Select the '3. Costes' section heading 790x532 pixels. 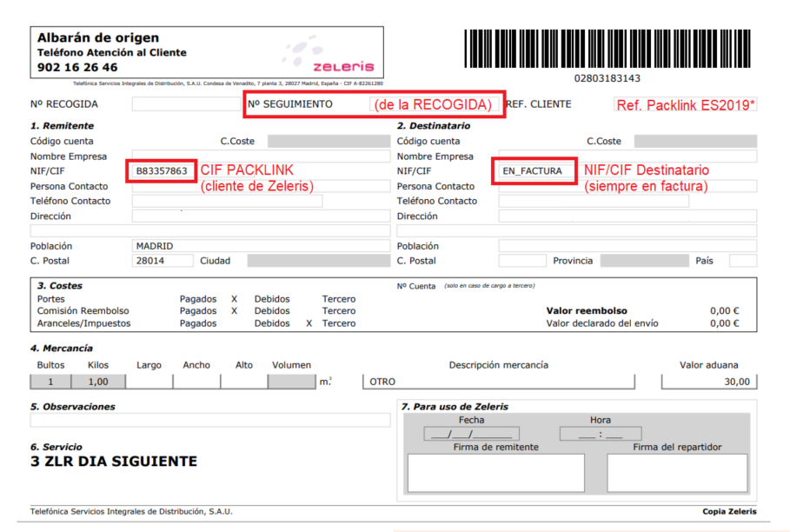click(x=60, y=286)
